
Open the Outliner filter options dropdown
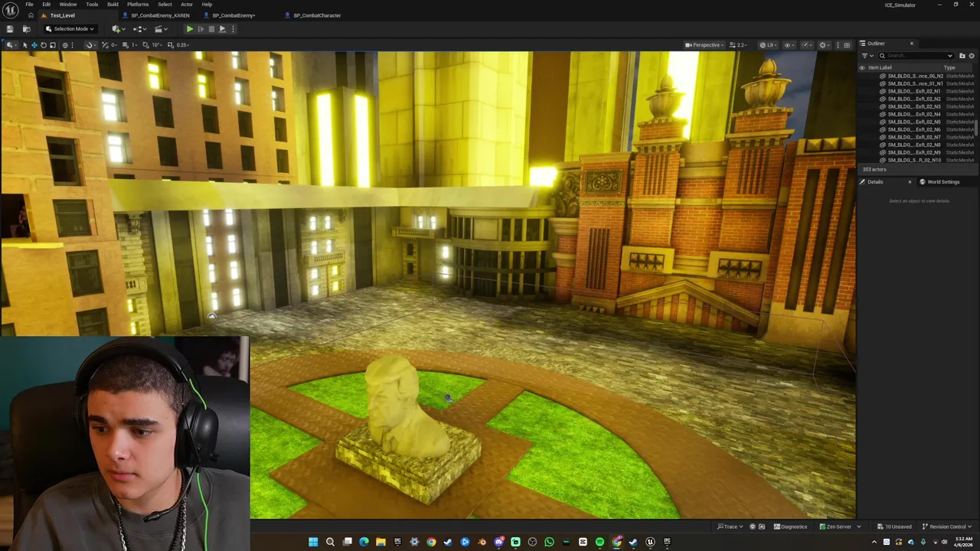pos(867,56)
